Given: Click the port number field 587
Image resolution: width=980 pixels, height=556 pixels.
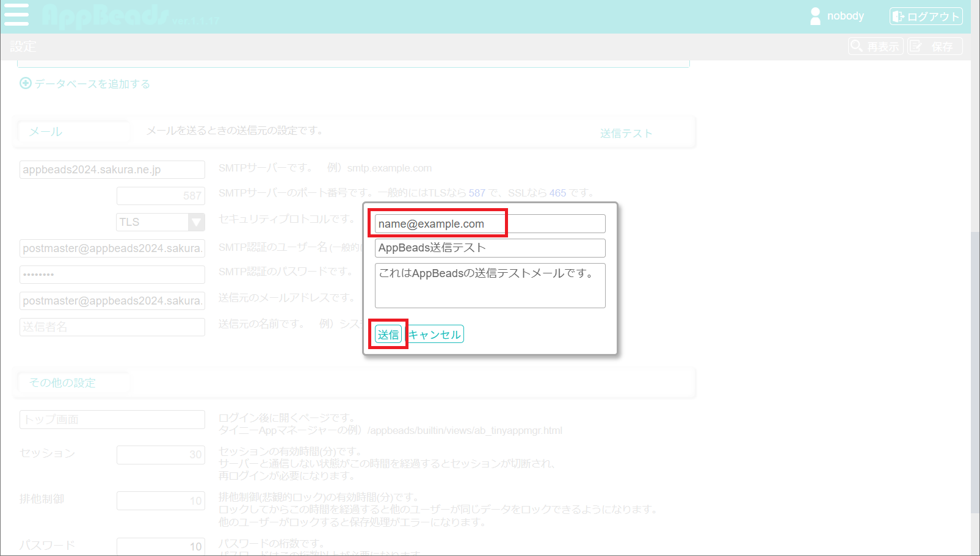Looking at the screenshot, I should tap(161, 196).
